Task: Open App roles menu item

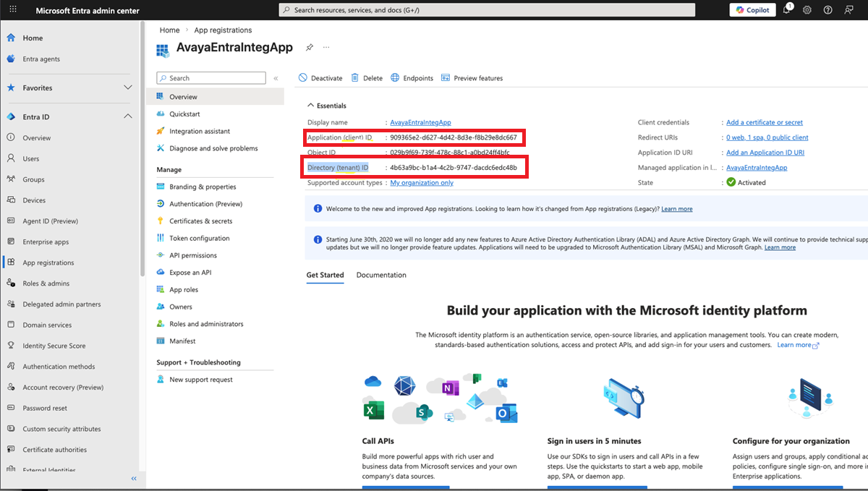Action: 184,290
